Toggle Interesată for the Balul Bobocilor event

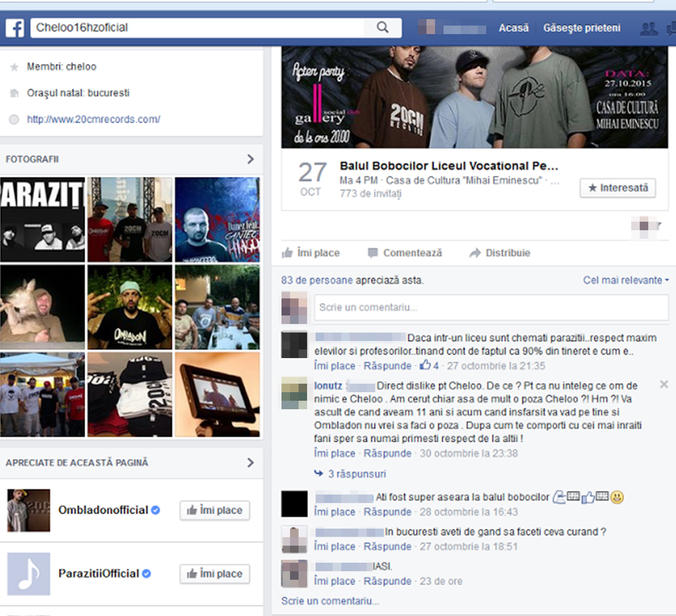[x=617, y=188]
